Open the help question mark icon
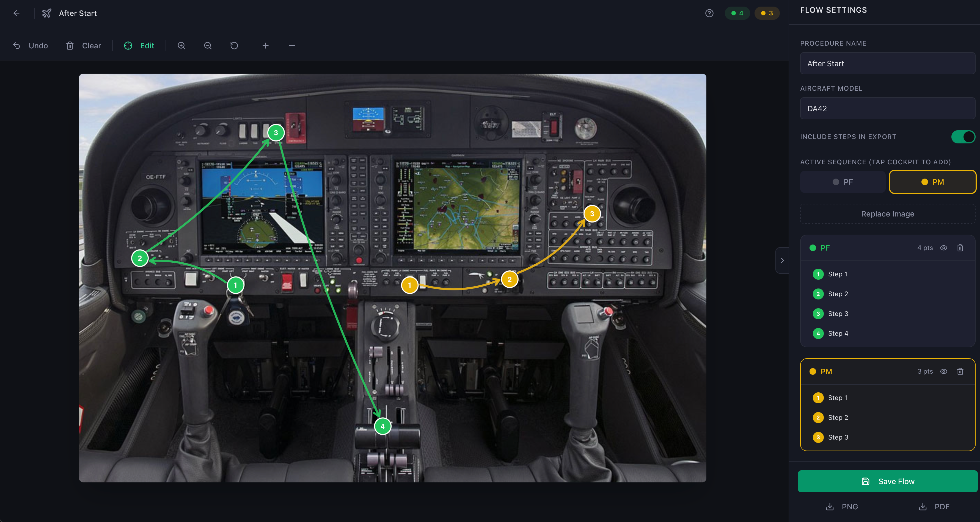The image size is (980, 522). tap(709, 13)
